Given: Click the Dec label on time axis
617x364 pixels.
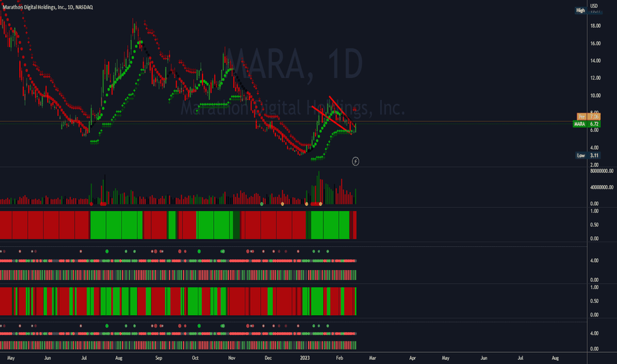Looking at the screenshot, I should point(268,358).
